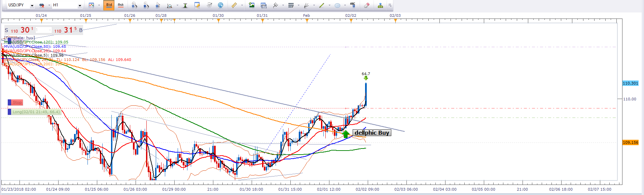The width and height of the screenshot is (644, 195).
Task: Click the Stop order label on chart
Action: [17, 102]
